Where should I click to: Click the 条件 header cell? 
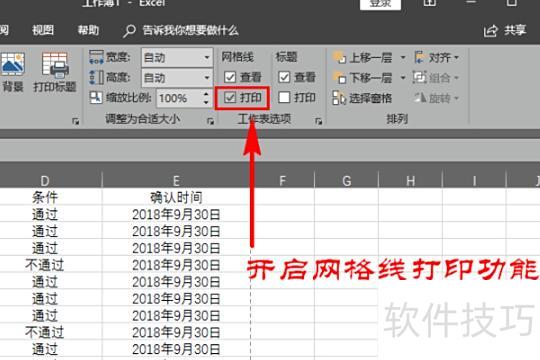pyautogui.click(x=45, y=197)
